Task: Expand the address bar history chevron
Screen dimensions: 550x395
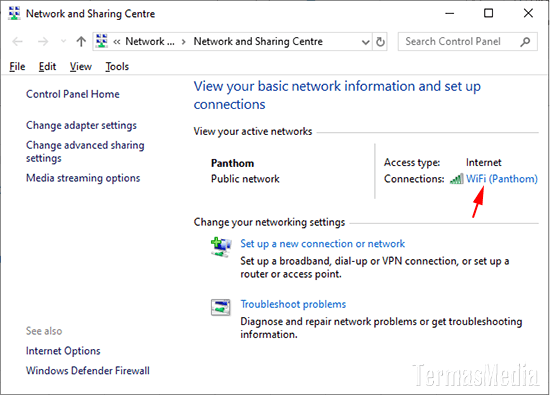Action: click(x=365, y=42)
